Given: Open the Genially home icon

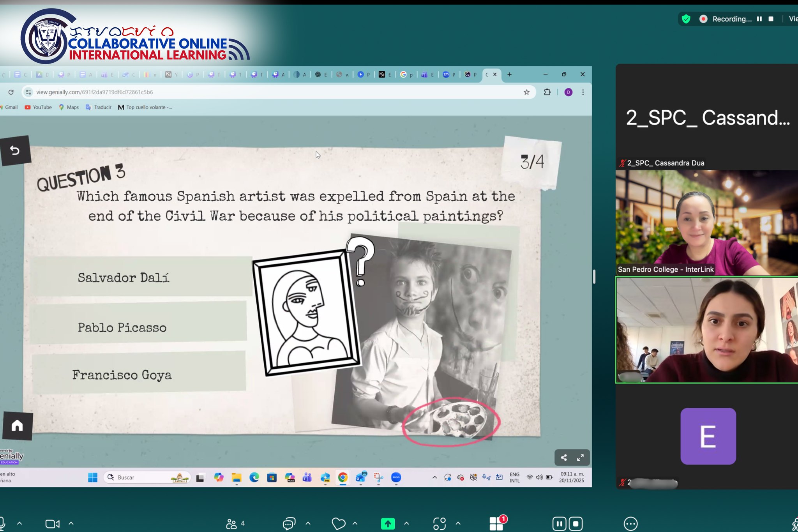Looking at the screenshot, I should coord(17,426).
